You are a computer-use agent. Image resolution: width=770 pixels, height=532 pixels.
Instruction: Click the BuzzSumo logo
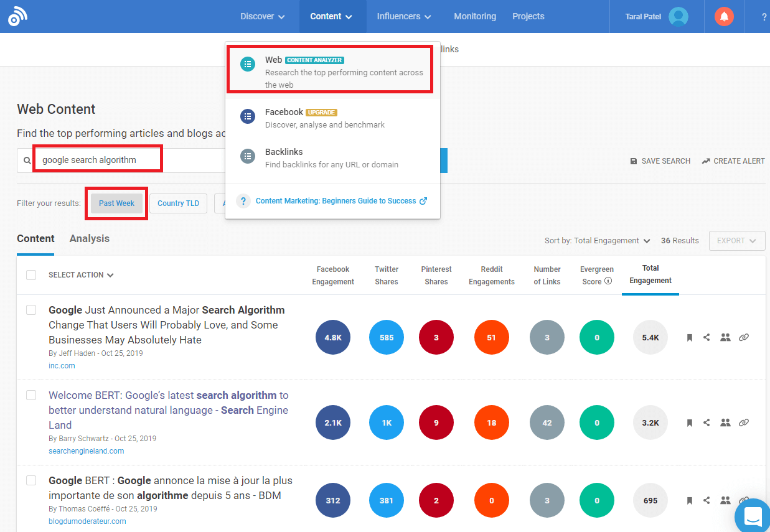coord(17,16)
